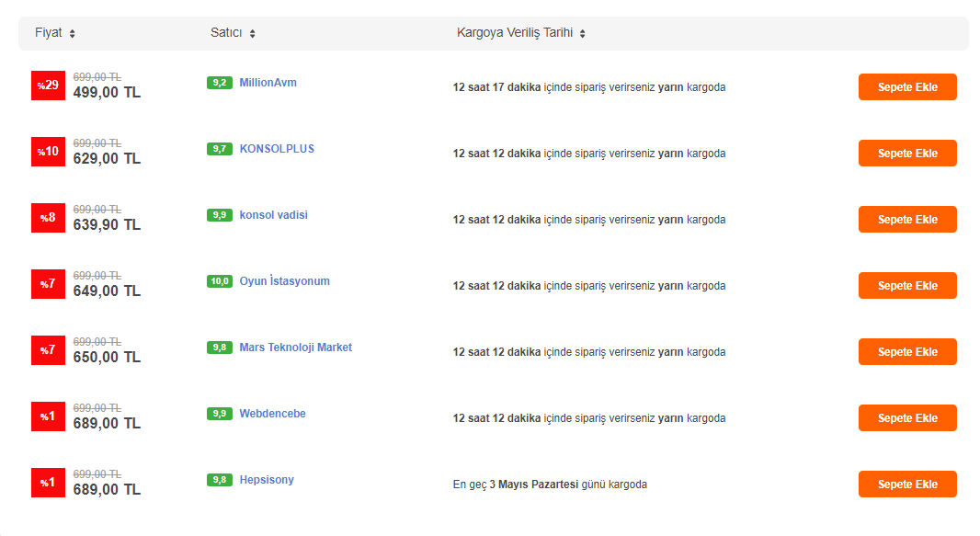Click KONSOLPLUS row shipping time text
Screen dimensions: 980x536
tap(589, 154)
